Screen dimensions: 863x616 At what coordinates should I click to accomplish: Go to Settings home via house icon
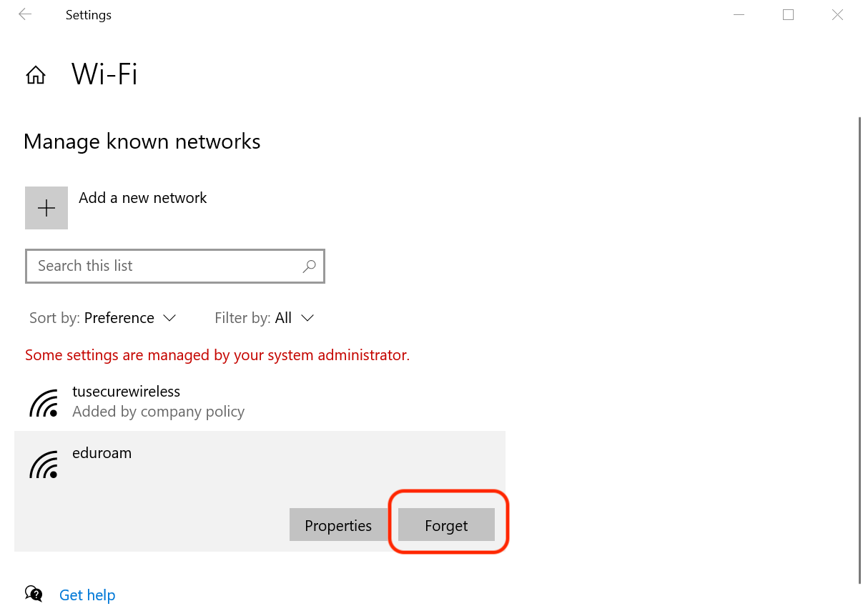pyautogui.click(x=36, y=75)
